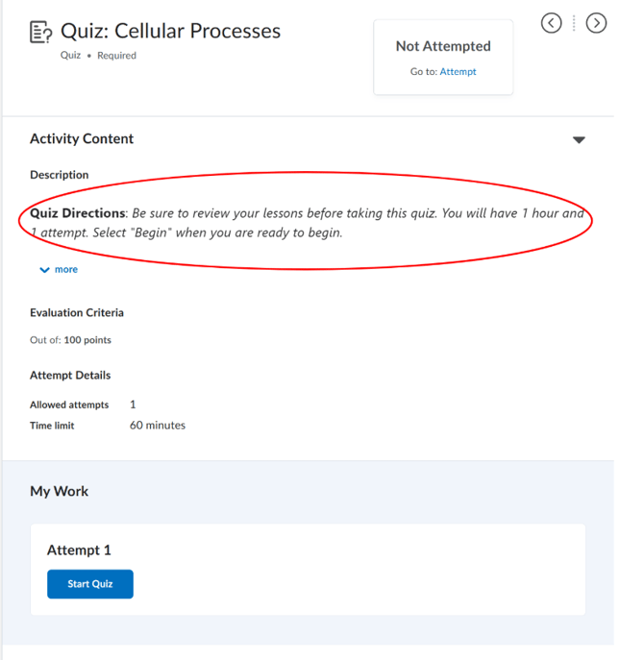Click the Not Attempted status card
The width and height of the screenshot is (644, 660).
(x=443, y=57)
